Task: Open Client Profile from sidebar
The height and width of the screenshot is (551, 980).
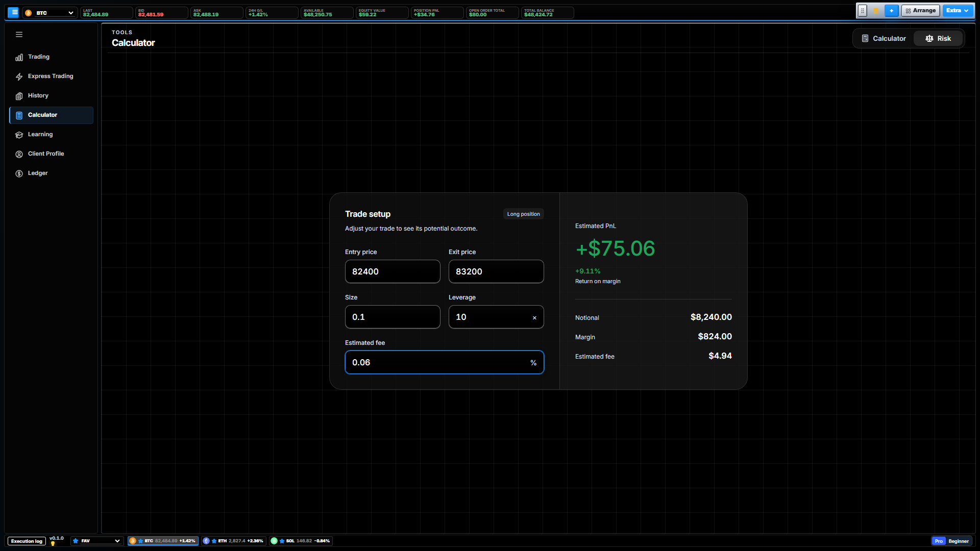Action: [51, 154]
